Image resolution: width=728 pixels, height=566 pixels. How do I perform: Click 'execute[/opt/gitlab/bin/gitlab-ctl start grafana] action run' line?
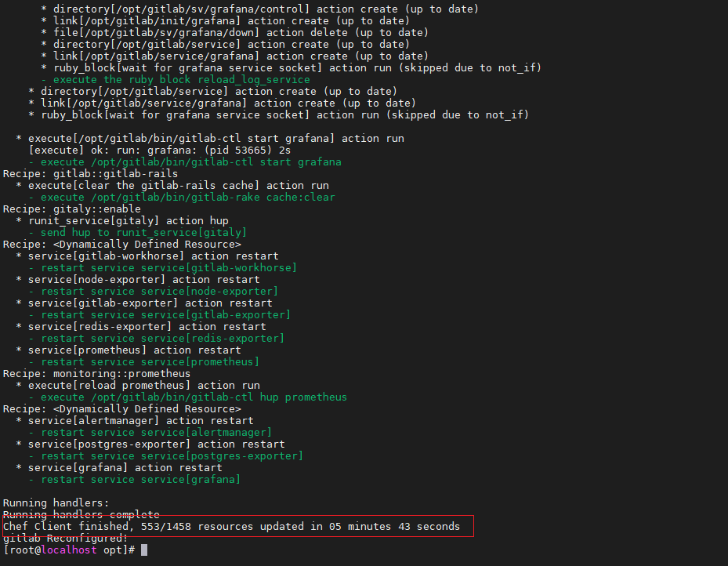(x=210, y=139)
